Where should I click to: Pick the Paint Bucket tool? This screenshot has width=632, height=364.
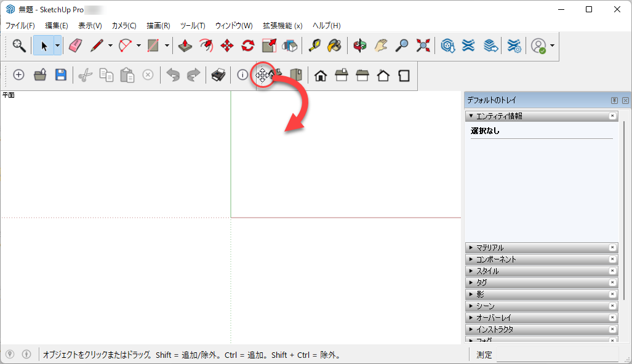[334, 45]
